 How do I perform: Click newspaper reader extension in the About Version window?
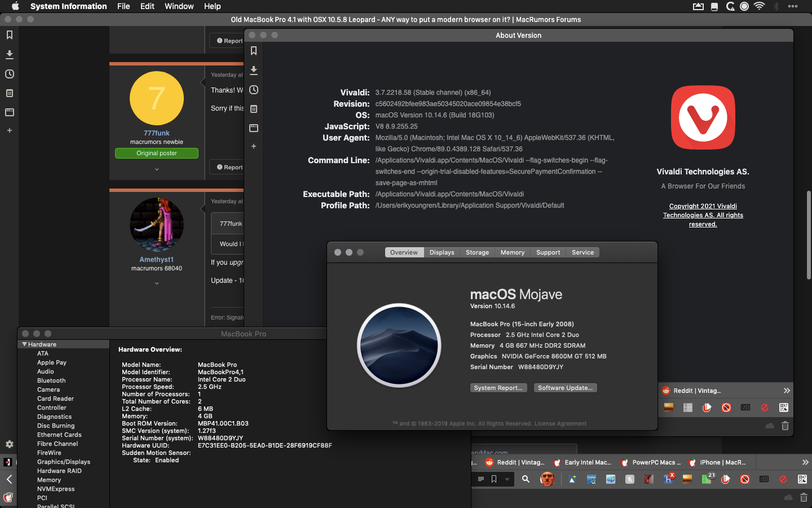(745, 408)
